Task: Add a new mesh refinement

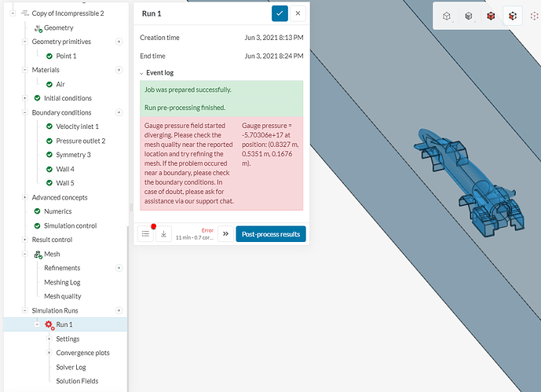Action: [119, 268]
